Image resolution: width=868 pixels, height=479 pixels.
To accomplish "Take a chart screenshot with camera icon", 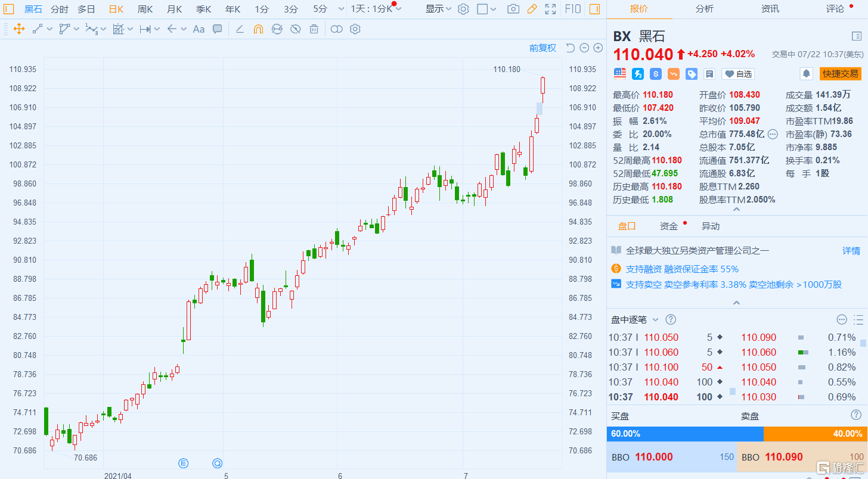I will [513, 9].
